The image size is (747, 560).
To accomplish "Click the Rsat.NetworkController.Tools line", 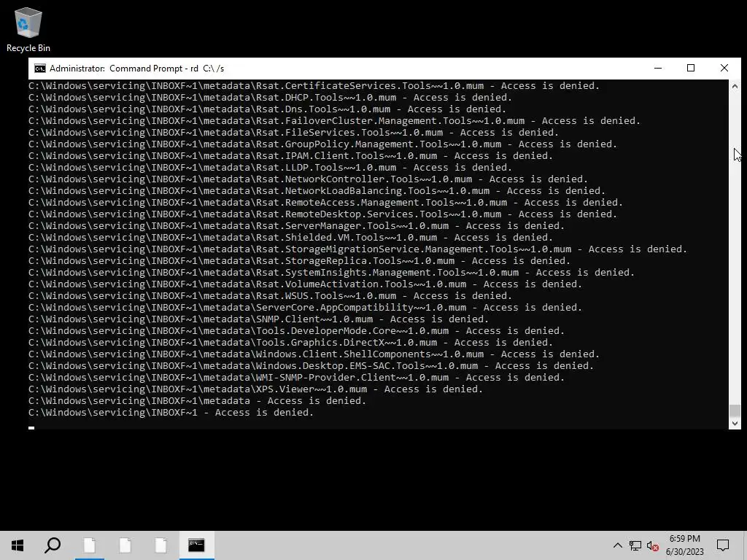I will (x=309, y=179).
